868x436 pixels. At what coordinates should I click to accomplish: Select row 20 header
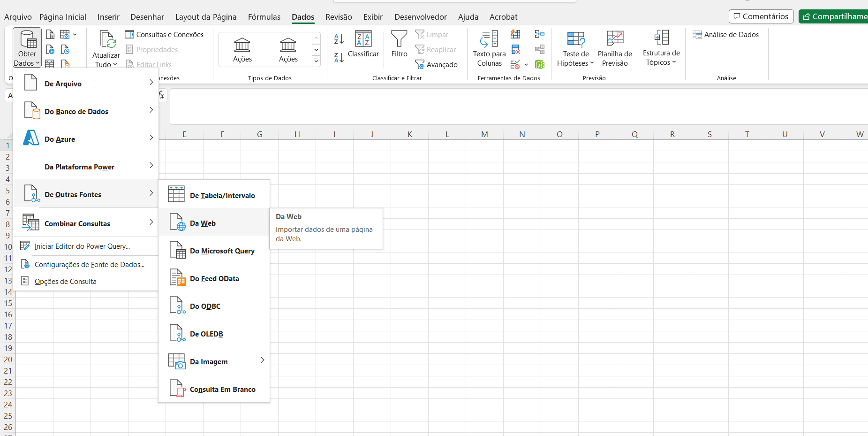click(8, 360)
